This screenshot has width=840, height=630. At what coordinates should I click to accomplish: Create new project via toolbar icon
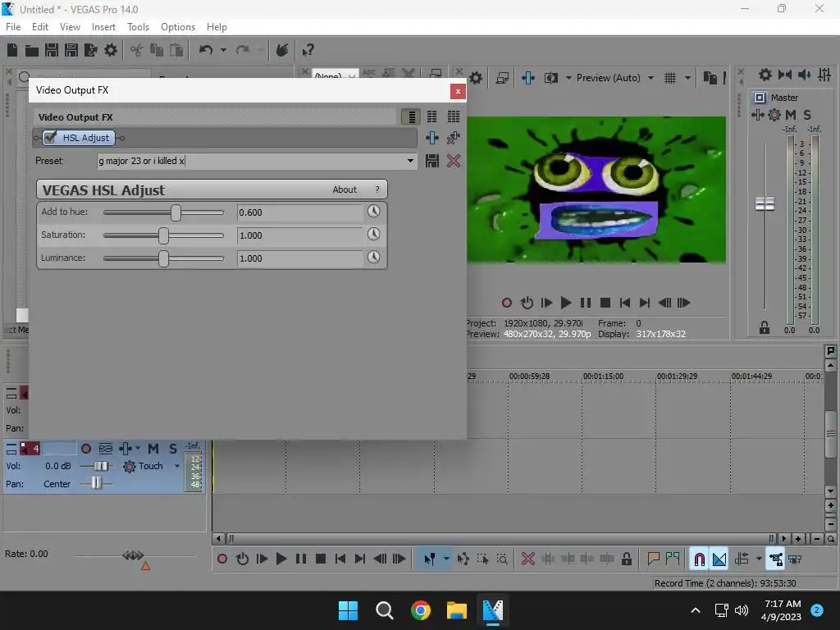pos(12,50)
